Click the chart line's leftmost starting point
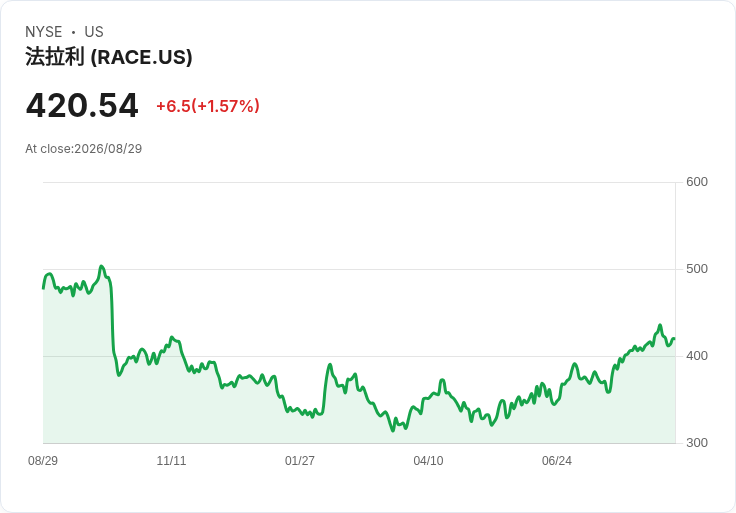 click(x=43, y=288)
